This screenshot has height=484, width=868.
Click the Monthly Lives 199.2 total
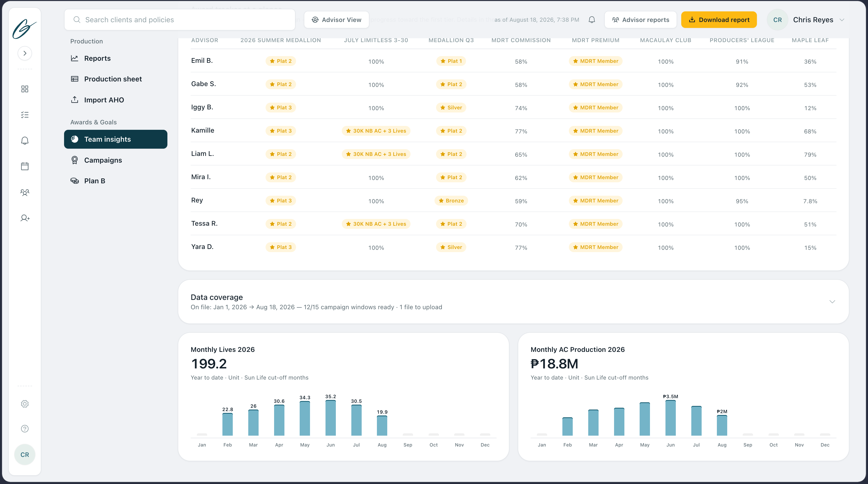pos(209,364)
